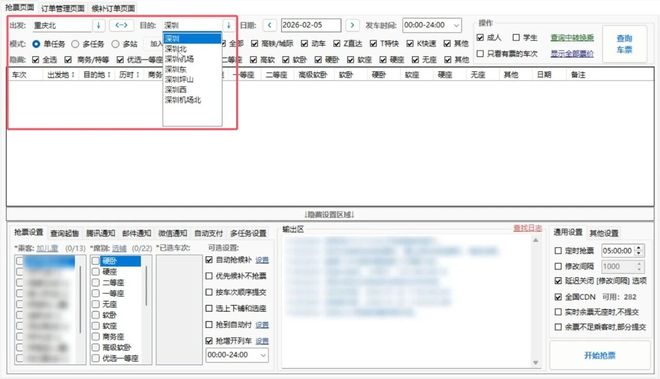Check 二等座 in the seat type list
Image resolution: width=660 pixels, height=379 pixels.
[96, 283]
